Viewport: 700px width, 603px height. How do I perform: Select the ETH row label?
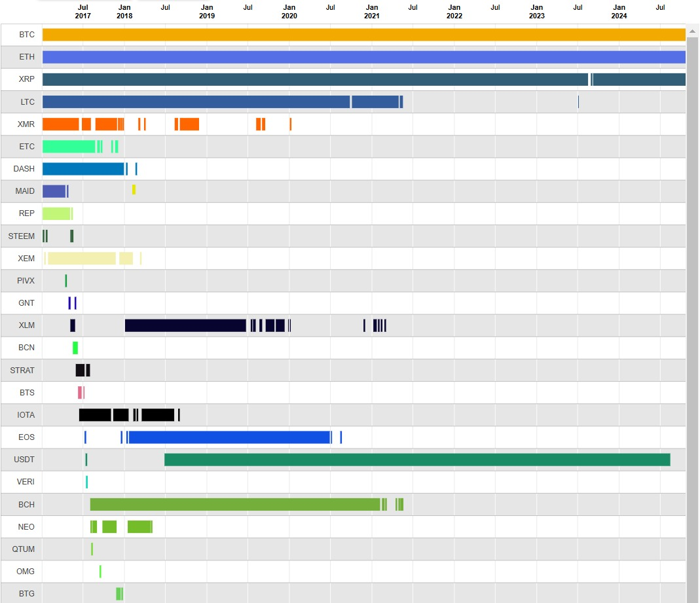pos(27,57)
